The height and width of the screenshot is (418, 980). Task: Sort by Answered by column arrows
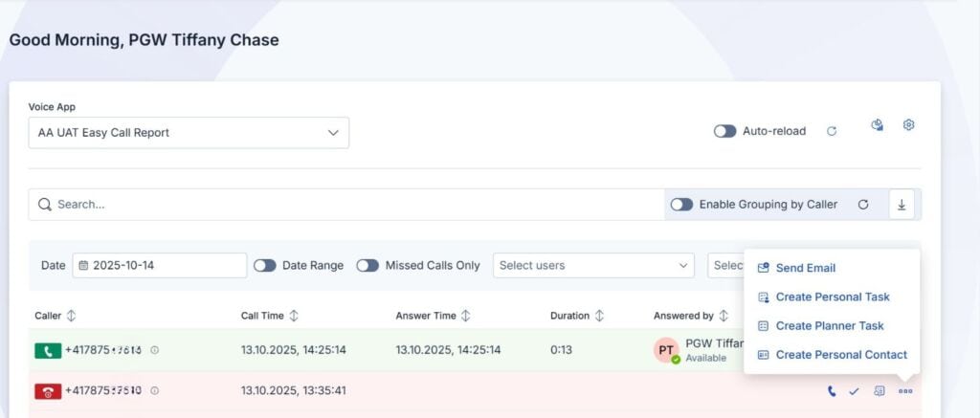724,317
